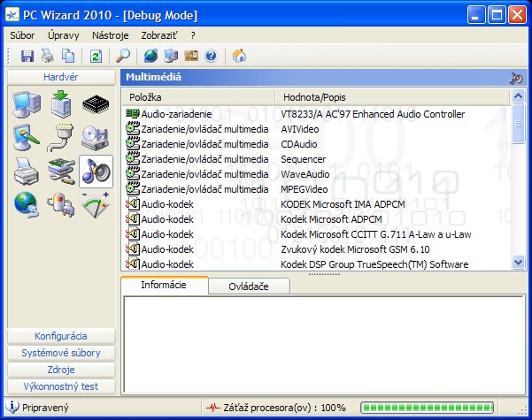Open the Systémové súbory category panel
The image size is (532, 420).
(x=61, y=353)
